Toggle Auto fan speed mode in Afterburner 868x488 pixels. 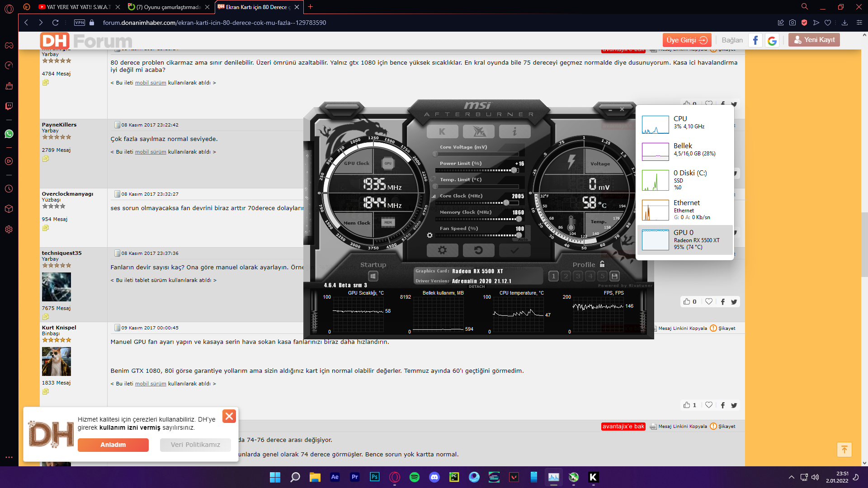tap(523, 239)
